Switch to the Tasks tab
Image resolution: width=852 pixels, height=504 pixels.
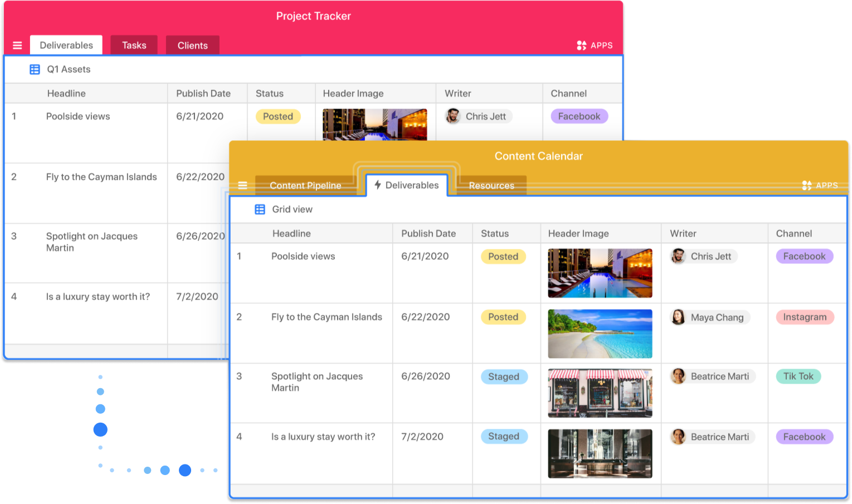(134, 46)
